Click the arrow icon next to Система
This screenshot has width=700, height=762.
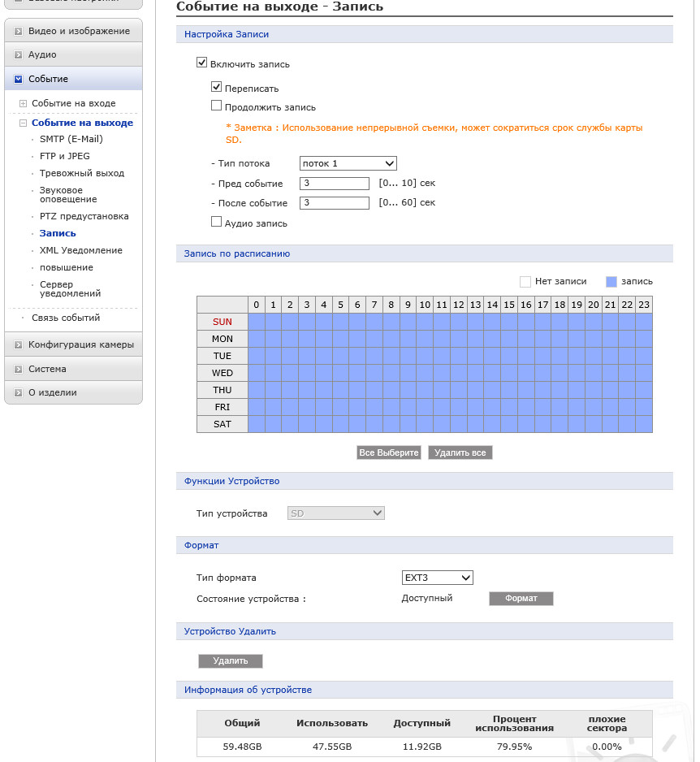tap(18, 370)
